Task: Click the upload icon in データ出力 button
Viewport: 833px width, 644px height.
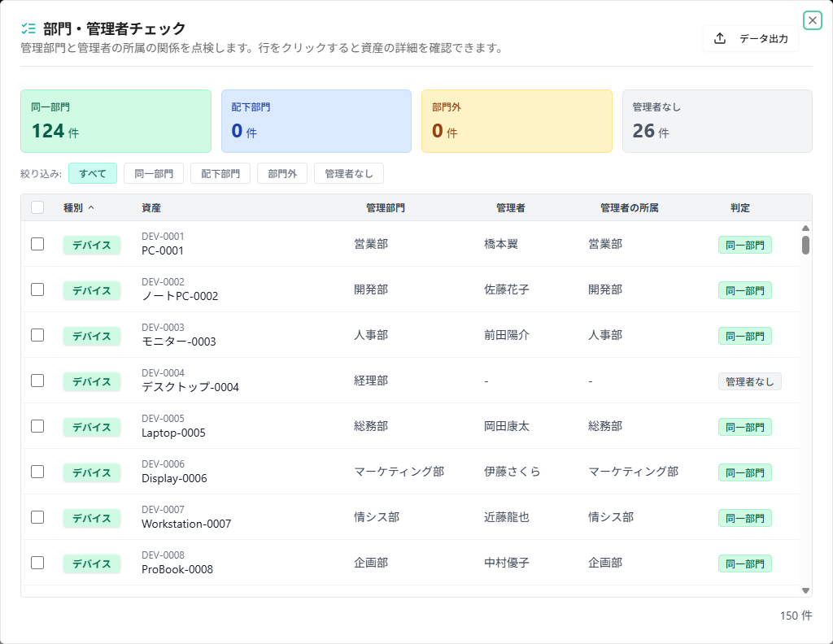Action: click(720, 38)
